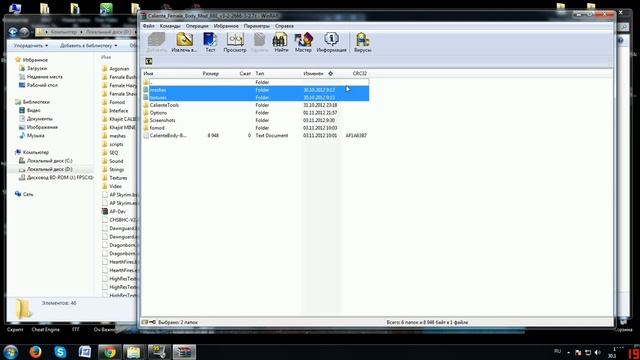Select the Argonian folder in Explorer
640x360 pixels.
[116, 69]
